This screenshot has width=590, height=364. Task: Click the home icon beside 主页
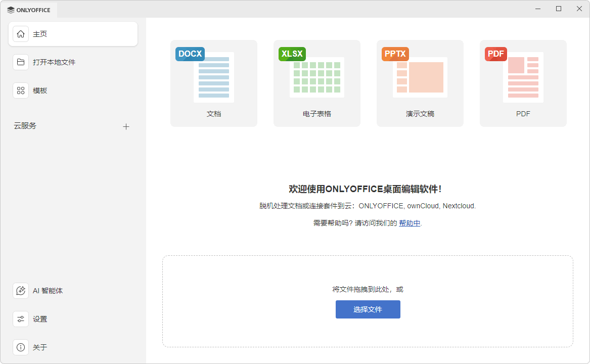point(21,34)
